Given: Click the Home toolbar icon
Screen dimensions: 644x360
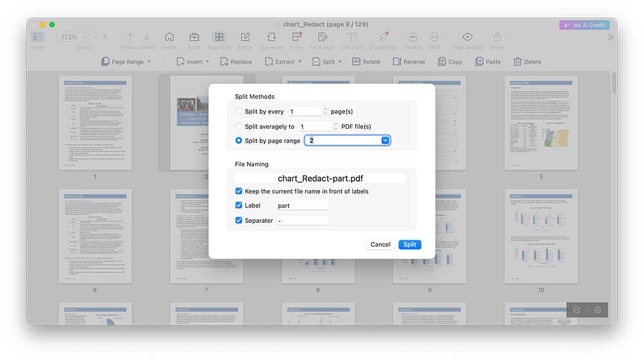Looking at the screenshot, I should click(x=169, y=37).
